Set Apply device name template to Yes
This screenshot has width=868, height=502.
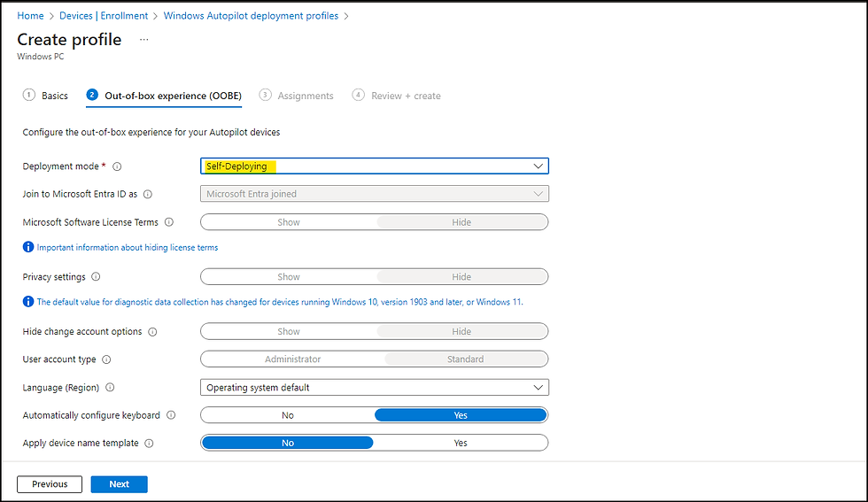tap(461, 443)
